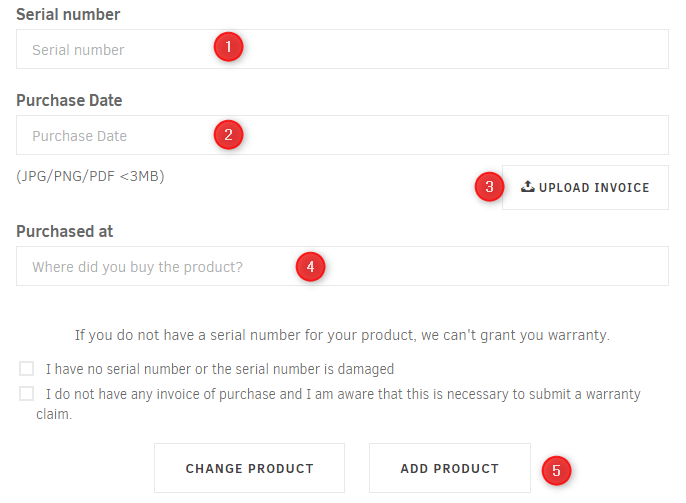The height and width of the screenshot is (503, 686).
Task: Click red step marker number 4
Action: point(311,266)
